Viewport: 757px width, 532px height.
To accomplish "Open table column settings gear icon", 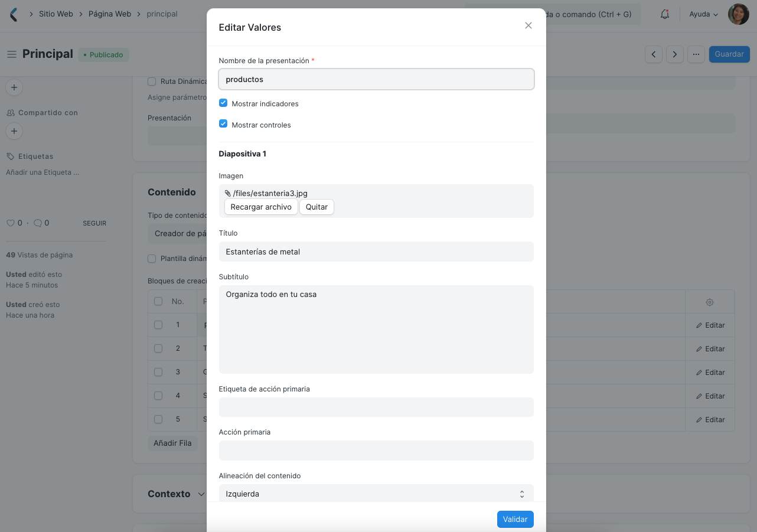I will pyautogui.click(x=709, y=301).
